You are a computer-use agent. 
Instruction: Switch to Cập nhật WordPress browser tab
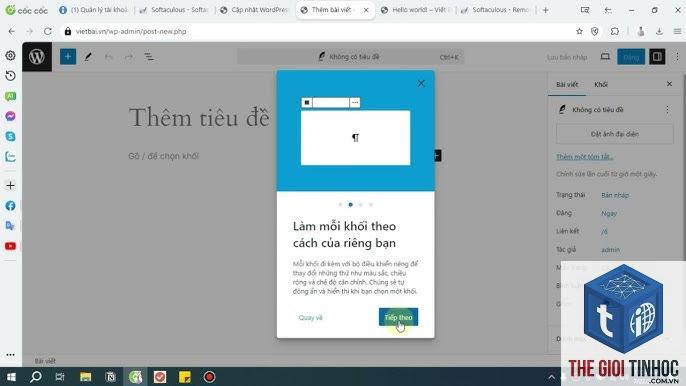click(x=254, y=10)
